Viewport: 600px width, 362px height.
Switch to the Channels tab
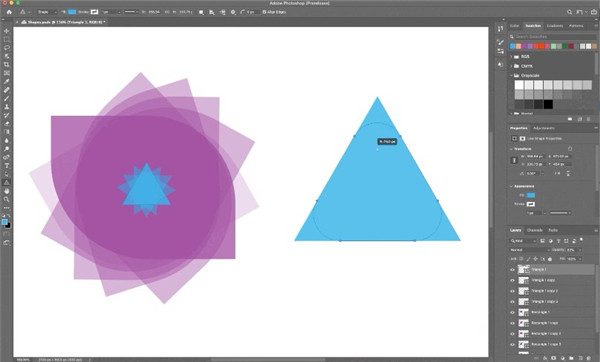point(535,230)
